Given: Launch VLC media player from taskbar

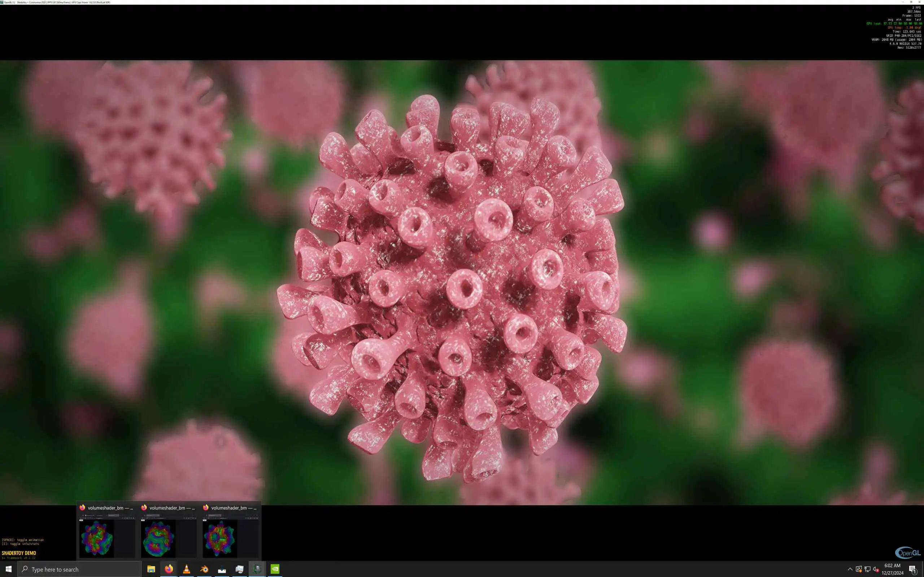Looking at the screenshot, I should point(186,569).
